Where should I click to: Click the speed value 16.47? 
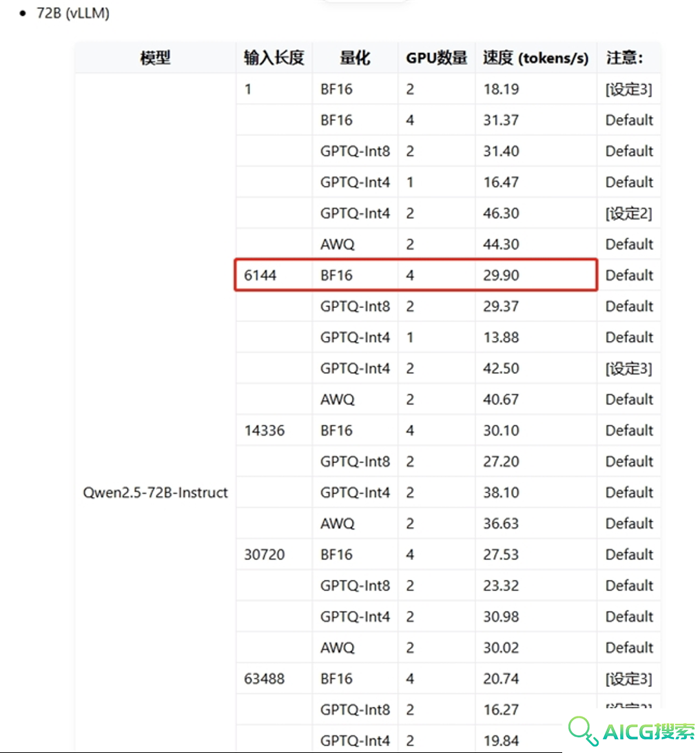pyautogui.click(x=501, y=182)
